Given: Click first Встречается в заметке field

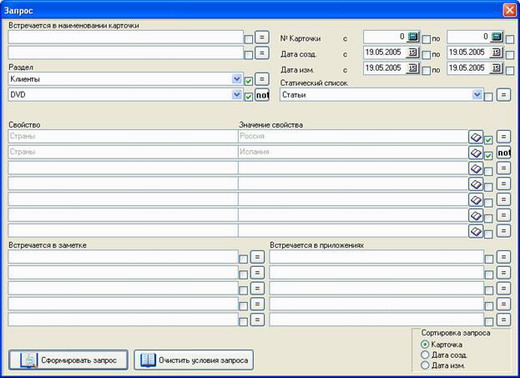Looking at the screenshot, I should coord(123,257).
